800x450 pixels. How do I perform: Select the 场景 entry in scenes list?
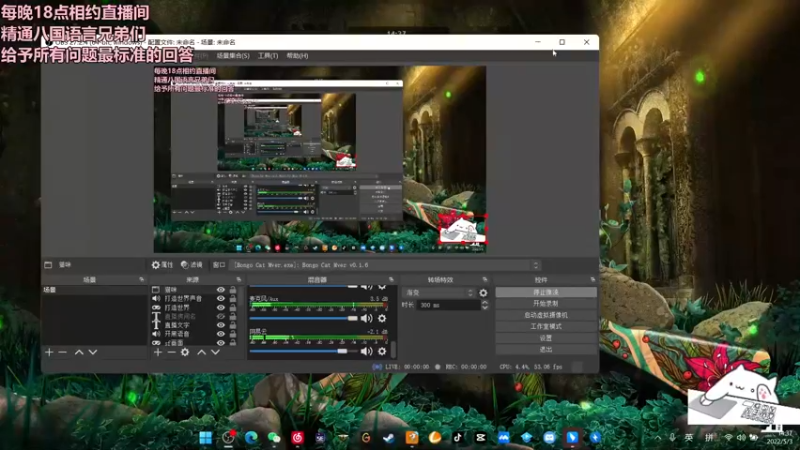pyautogui.click(x=94, y=290)
